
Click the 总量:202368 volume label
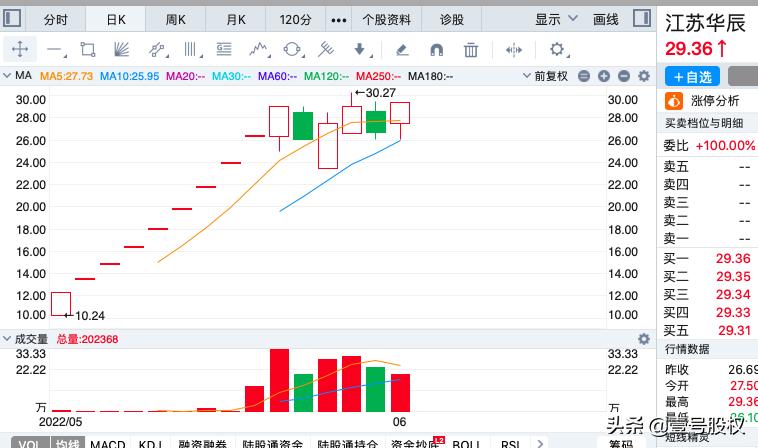[87, 339]
